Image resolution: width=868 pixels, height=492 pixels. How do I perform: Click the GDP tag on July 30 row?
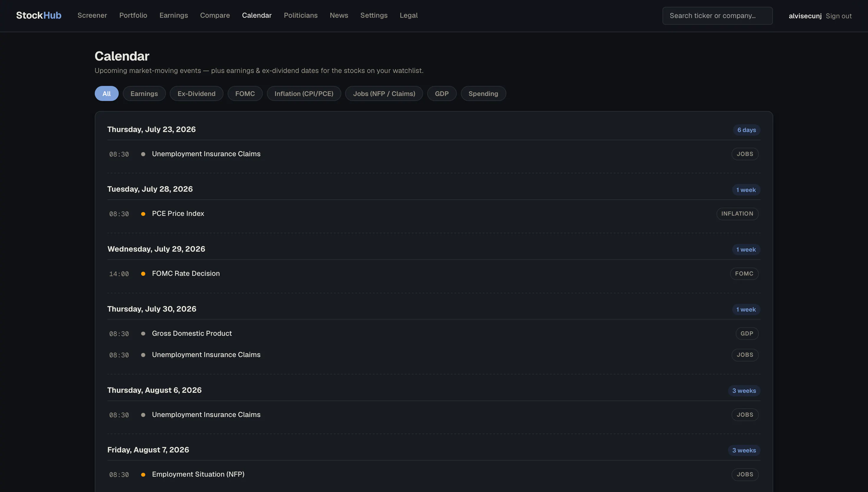point(747,333)
